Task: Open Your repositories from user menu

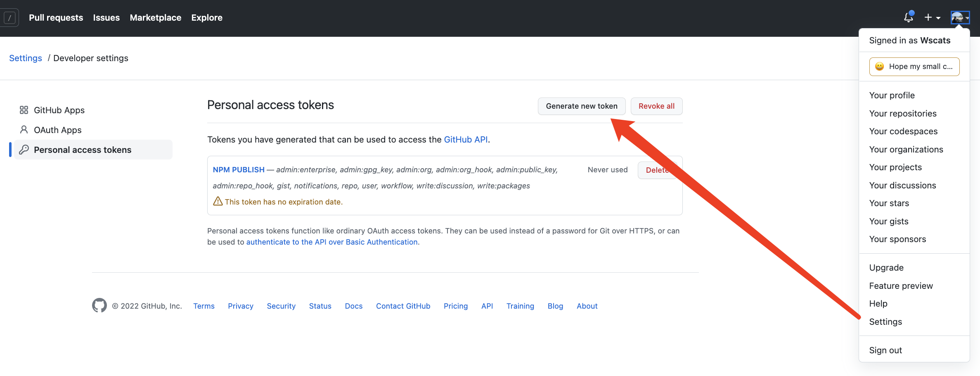Action: (x=903, y=114)
